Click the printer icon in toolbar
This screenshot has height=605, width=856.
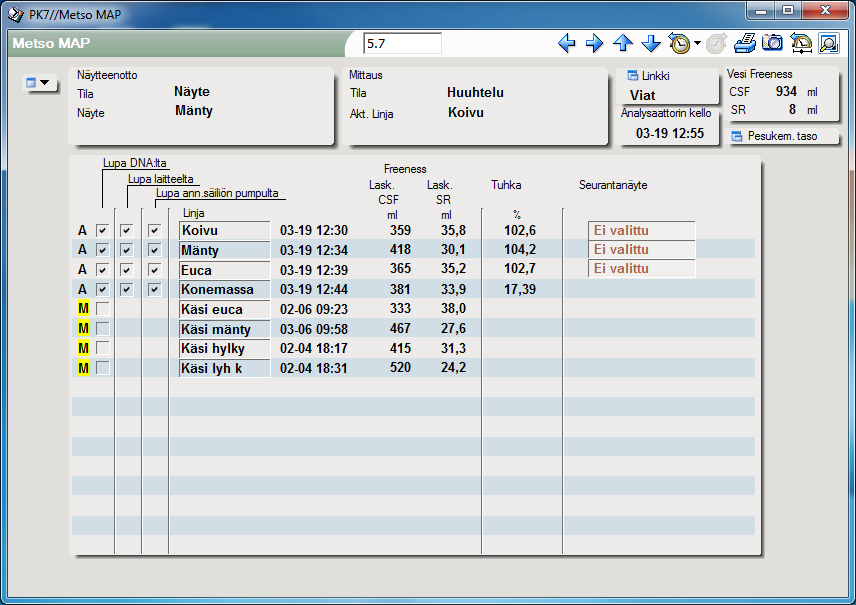pos(745,43)
